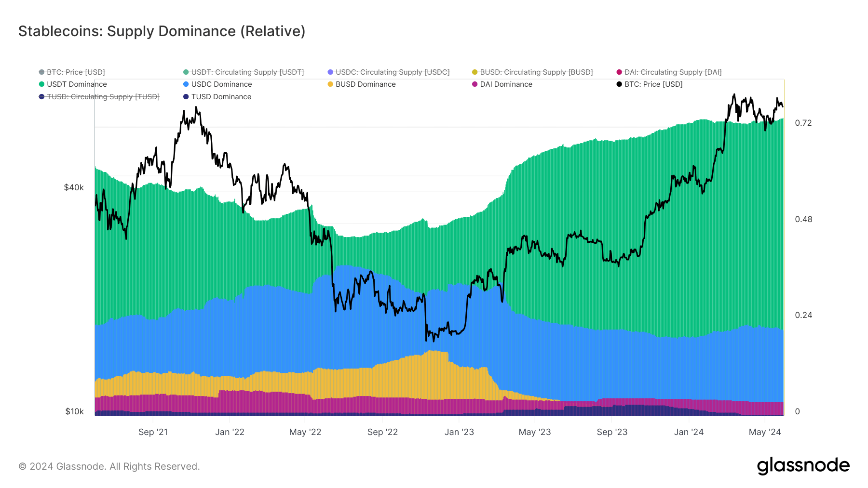Viewport: 868px width, 488px height.
Task: Hide the active BTC: Price [USD] series
Action: tap(653, 84)
